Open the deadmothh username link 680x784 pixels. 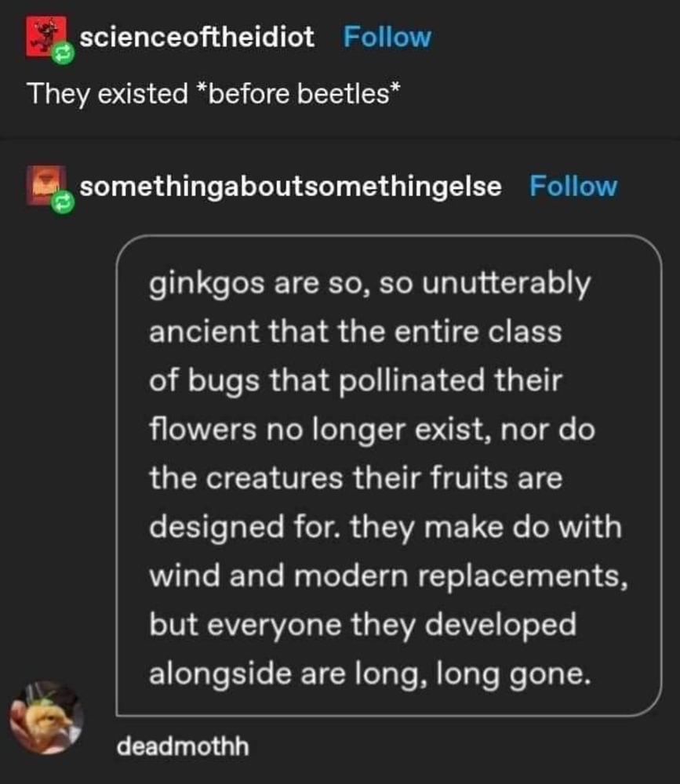click(183, 746)
